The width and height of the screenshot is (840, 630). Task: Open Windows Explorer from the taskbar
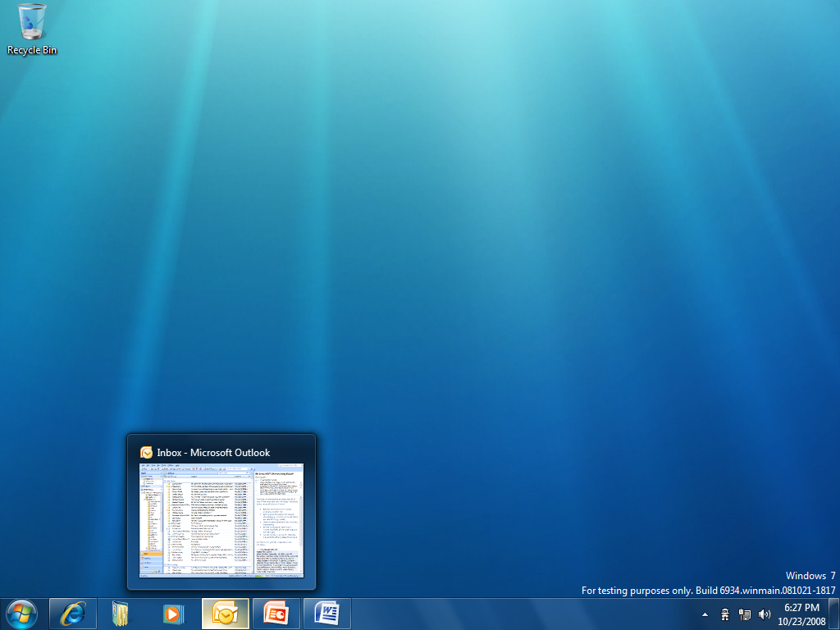pyautogui.click(x=121, y=613)
